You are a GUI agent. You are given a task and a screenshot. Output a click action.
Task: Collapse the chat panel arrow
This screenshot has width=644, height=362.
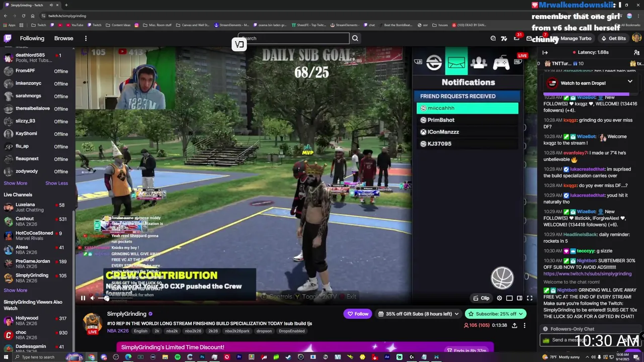(545, 52)
